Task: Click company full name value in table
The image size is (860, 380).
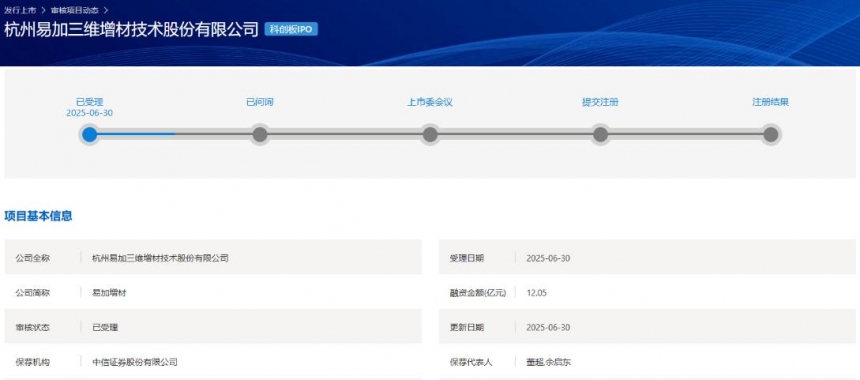Action: 160,258
